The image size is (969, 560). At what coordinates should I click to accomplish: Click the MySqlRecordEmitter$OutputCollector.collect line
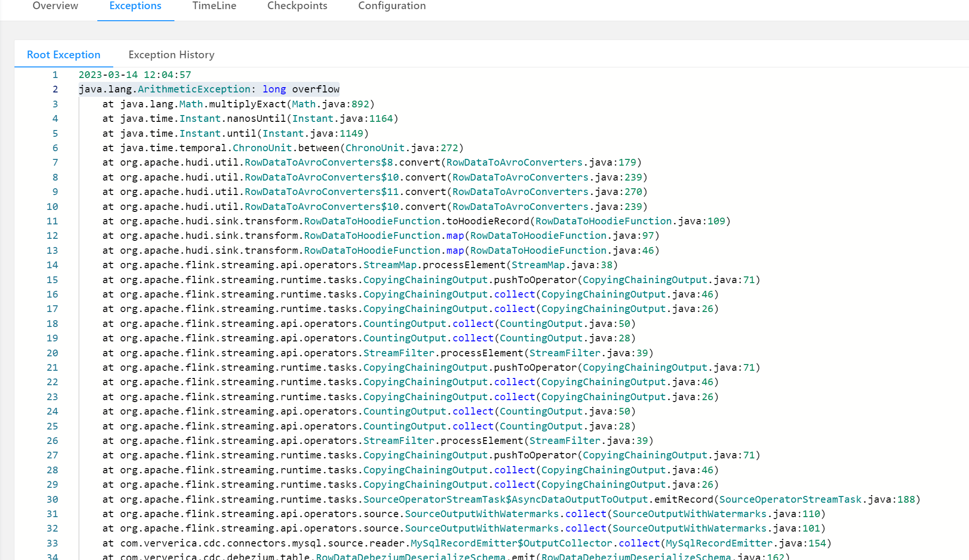[x=467, y=543]
